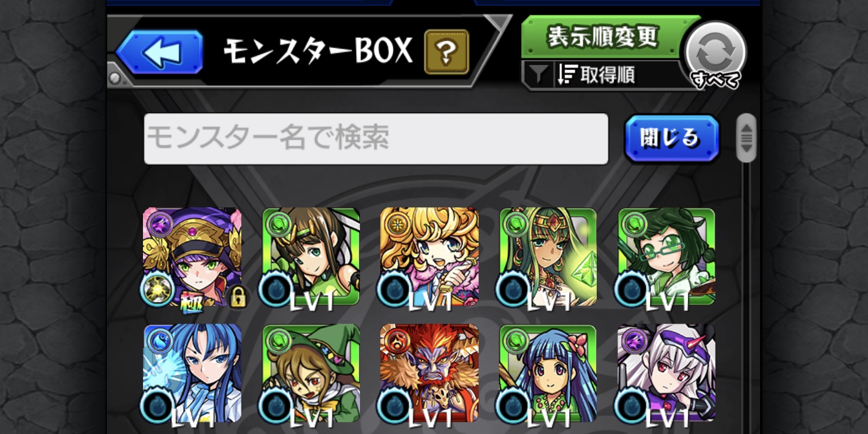
Task: Select the purple-haired locked 極 monster
Action: [192, 257]
